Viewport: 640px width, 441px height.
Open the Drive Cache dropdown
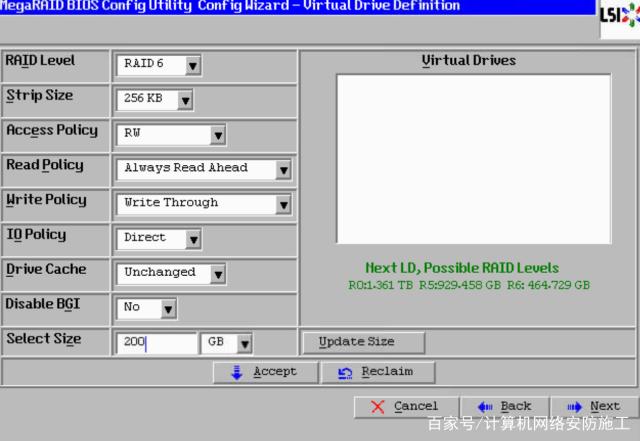(171, 274)
